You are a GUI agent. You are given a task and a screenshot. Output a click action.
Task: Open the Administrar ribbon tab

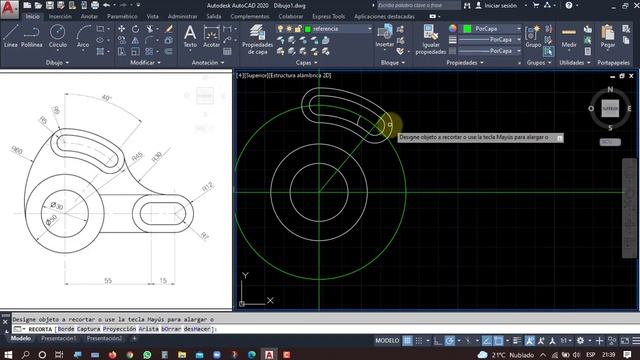tap(182, 16)
